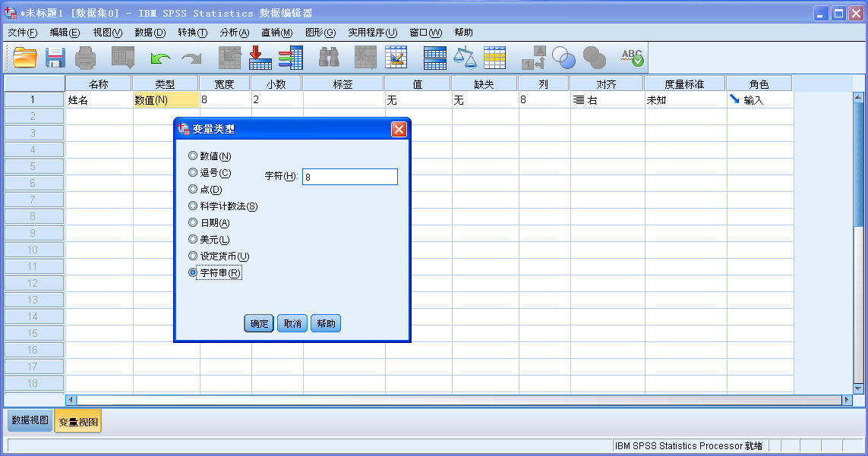Open the 分析(A) menu
Image resolution: width=868 pixels, height=456 pixels.
[235, 33]
